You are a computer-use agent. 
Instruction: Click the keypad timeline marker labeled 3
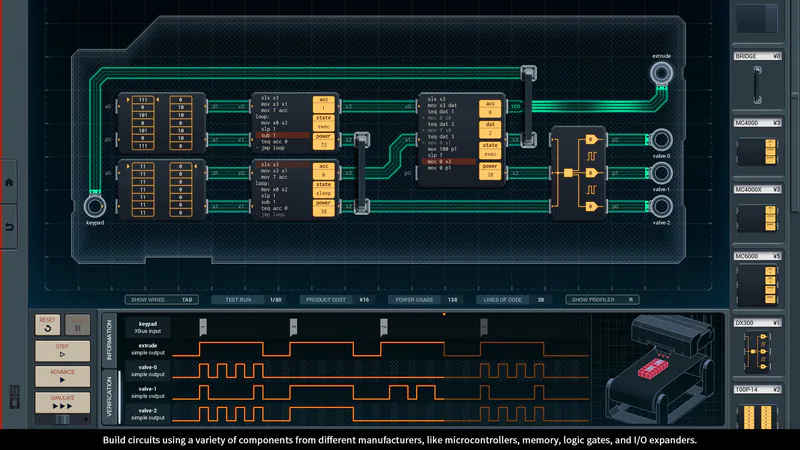pyautogui.click(x=293, y=327)
